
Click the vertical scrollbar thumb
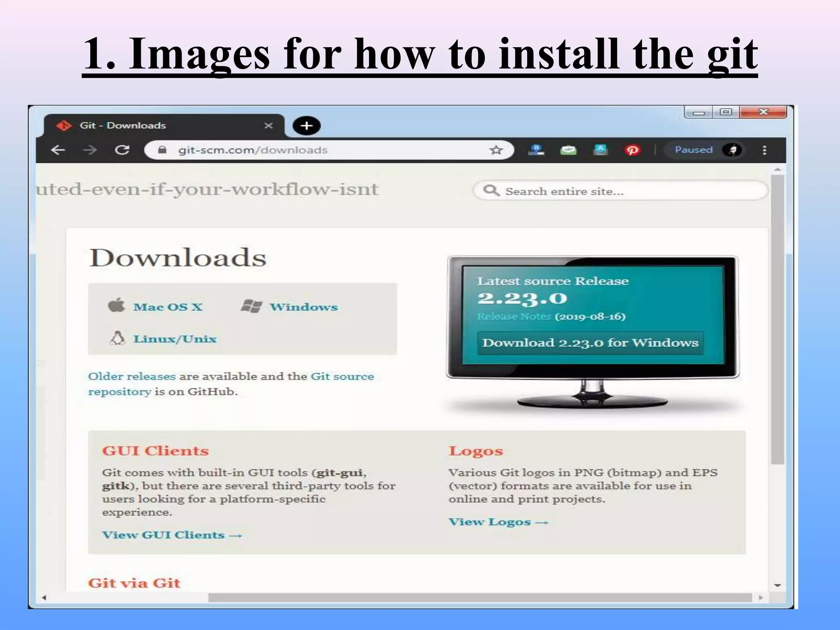pos(777,320)
